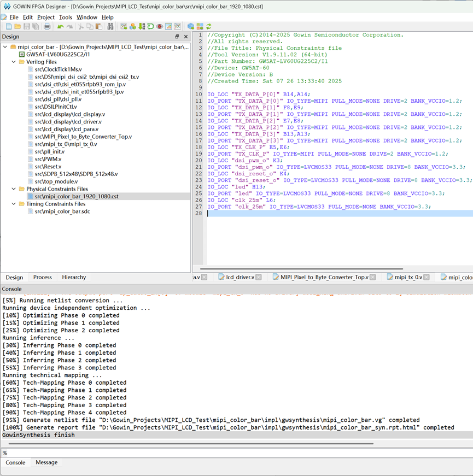Select src\mipi_color_bar_1920_1080.cst constraints file
Image resolution: width=473 pixels, height=476 pixels.
(x=77, y=196)
